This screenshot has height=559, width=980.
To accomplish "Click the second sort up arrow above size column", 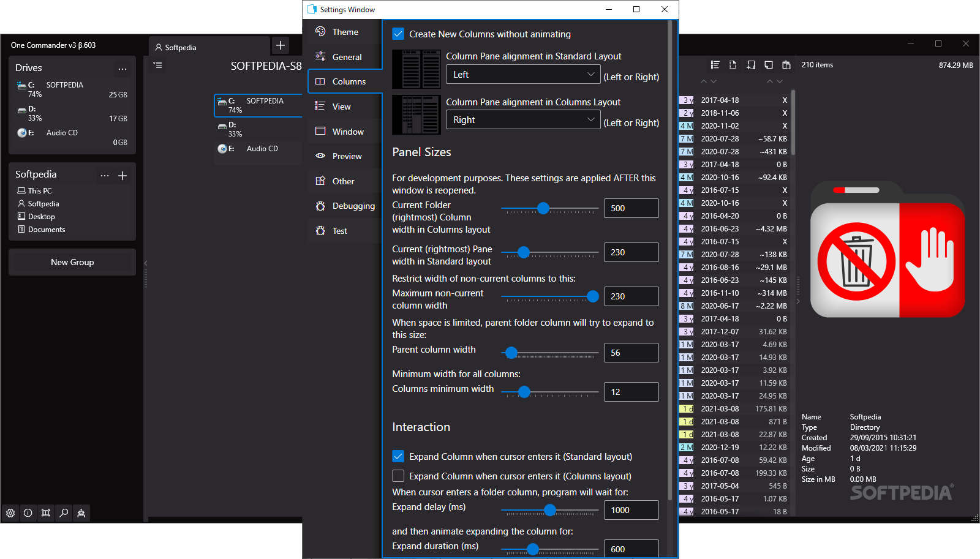I will tap(770, 81).
